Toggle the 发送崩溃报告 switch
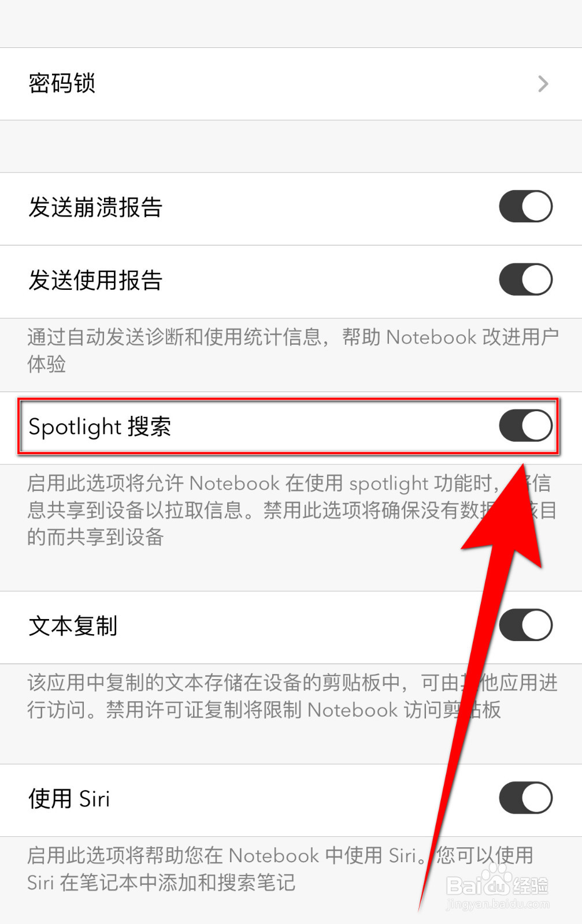This screenshot has width=582, height=924. coord(525,206)
